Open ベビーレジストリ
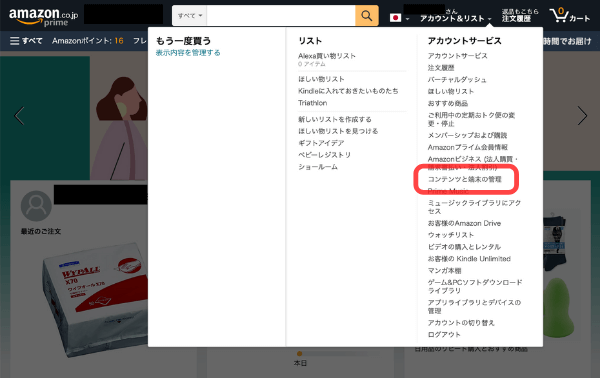Viewport: 600px width, 378px height. 324,155
